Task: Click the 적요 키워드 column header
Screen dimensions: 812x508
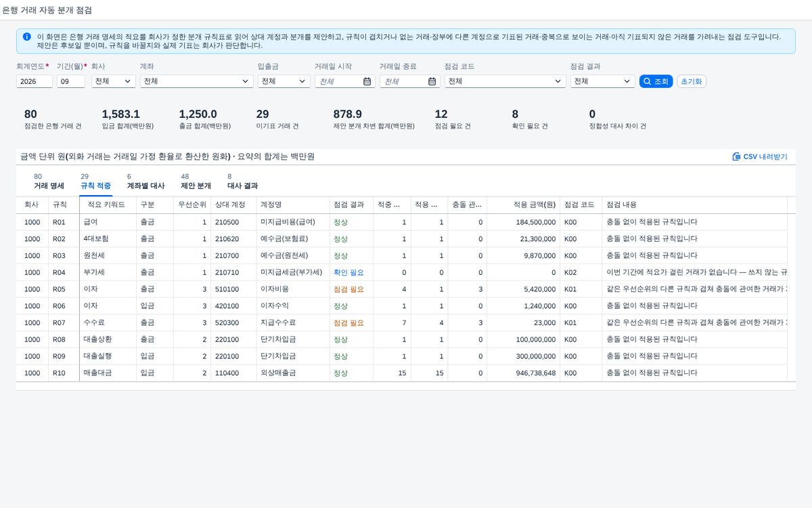Action: (108, 205)
